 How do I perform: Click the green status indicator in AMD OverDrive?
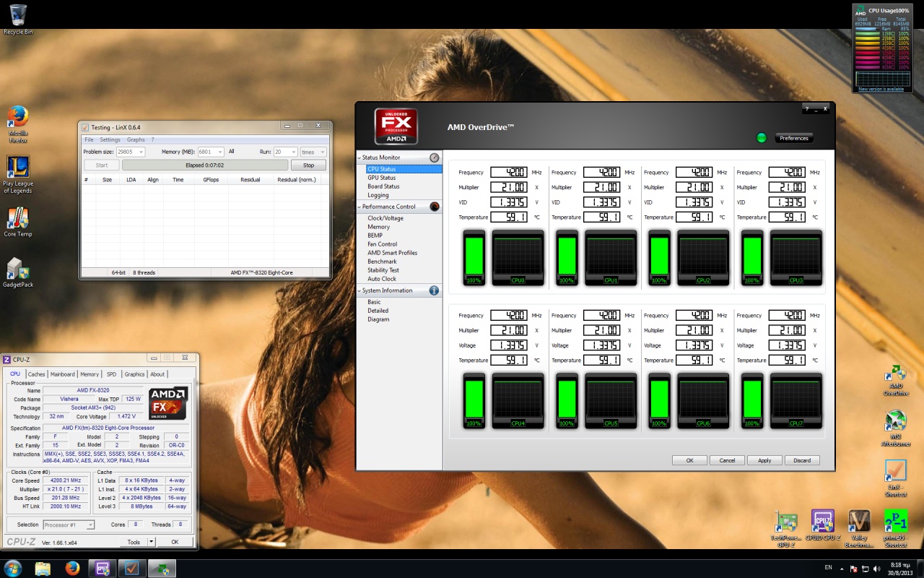point(761,138)
